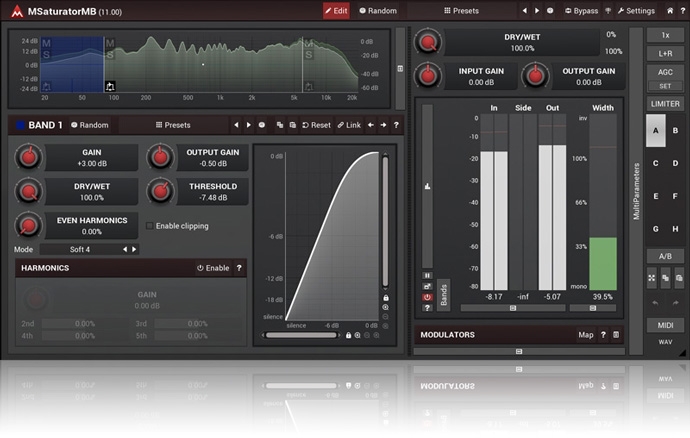Open the Mode Soft 4 selector
690x438 pixels.
[x=80, y=249]
